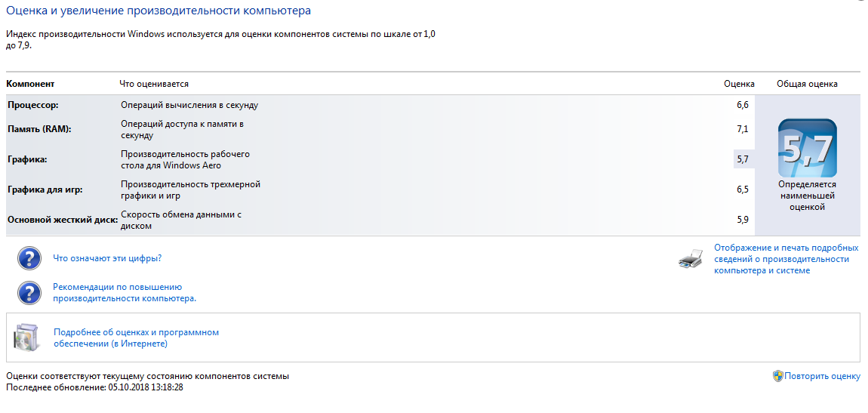Click the page title "Оценка и увеличение производительности компьютера"

[x=159, y=11]
